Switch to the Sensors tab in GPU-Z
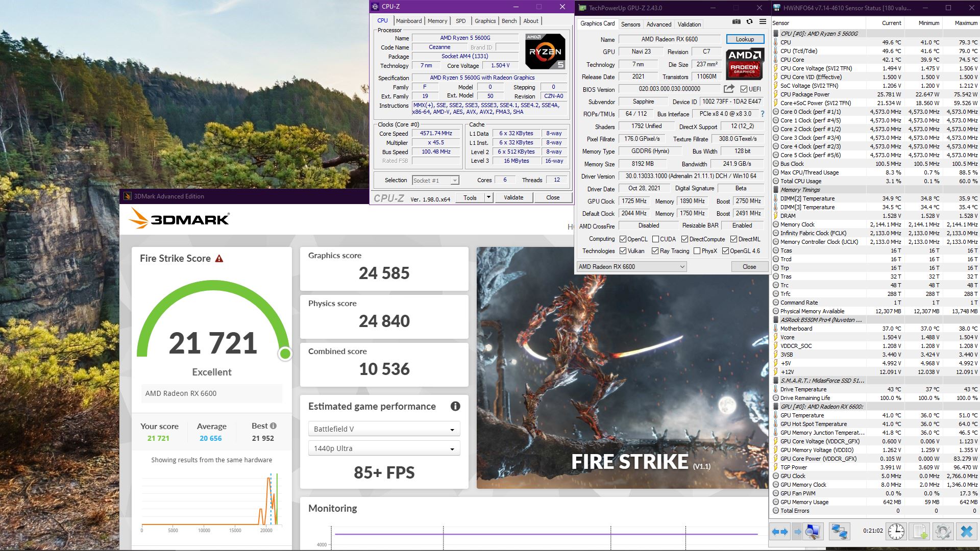 630,24
